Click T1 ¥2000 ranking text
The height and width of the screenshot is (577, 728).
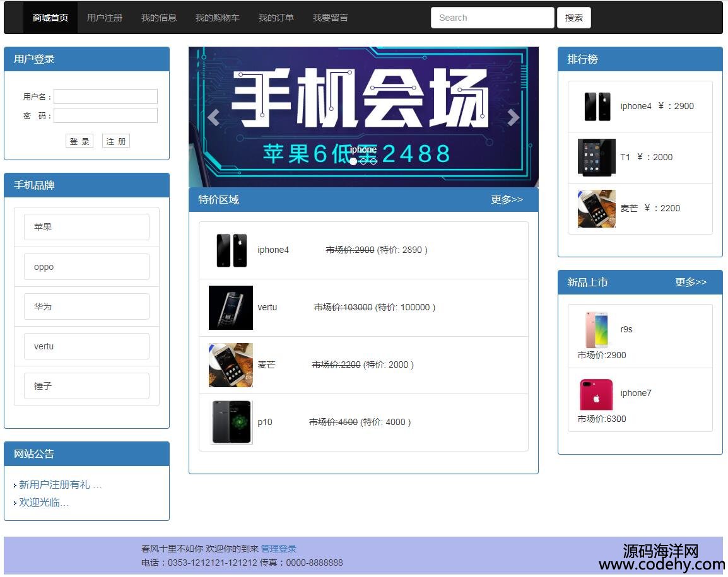click(x=646, y=158)
